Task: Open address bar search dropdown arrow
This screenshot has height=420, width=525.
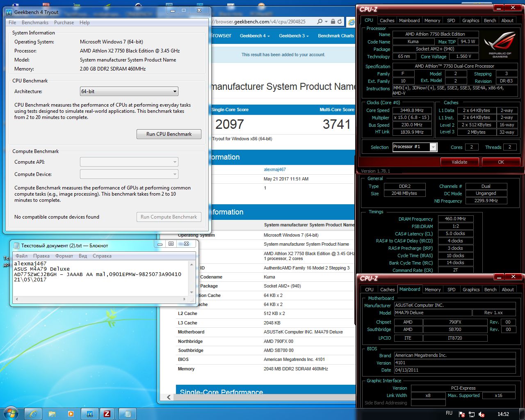Action: pos(326,22)
